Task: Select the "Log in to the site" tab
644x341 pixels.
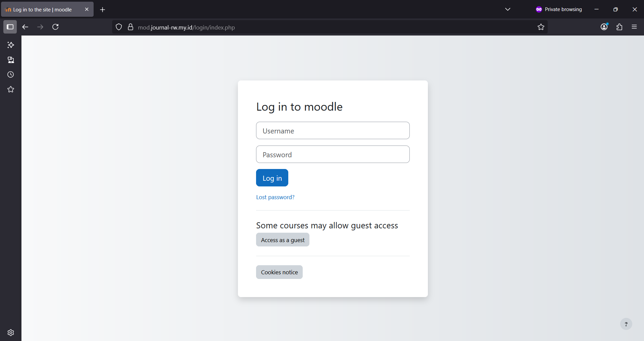Action: (x=43, y=10)
